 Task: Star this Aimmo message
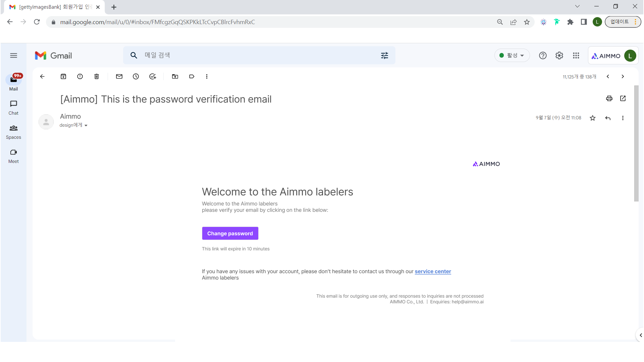tap(593, 118)
